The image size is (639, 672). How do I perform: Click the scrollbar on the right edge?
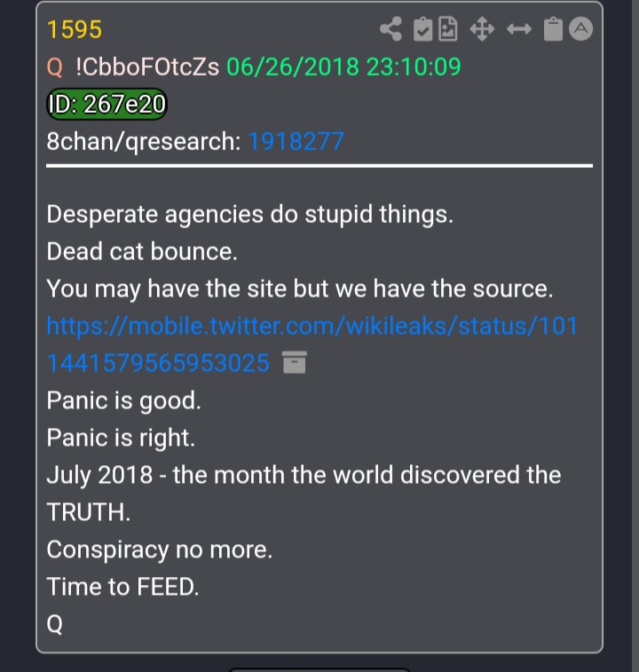click(635, 336)
